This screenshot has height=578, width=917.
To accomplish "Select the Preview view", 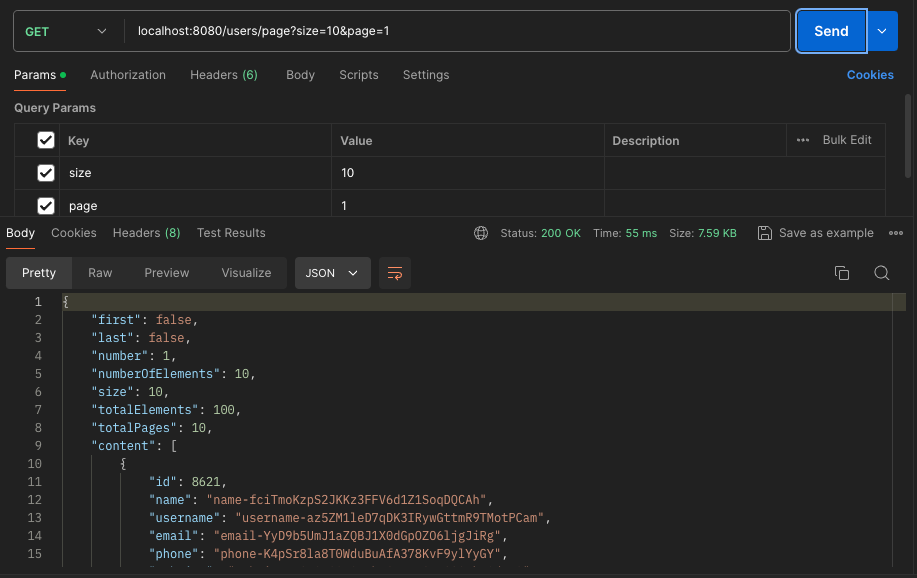I will (167, 273).
